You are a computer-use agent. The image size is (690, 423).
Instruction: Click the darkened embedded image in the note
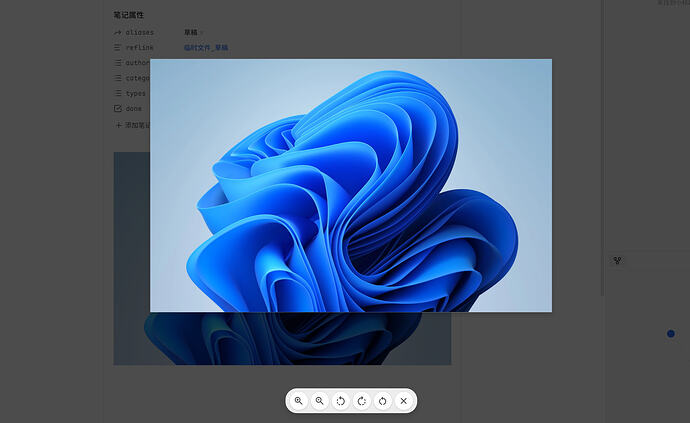pos(282,338)
